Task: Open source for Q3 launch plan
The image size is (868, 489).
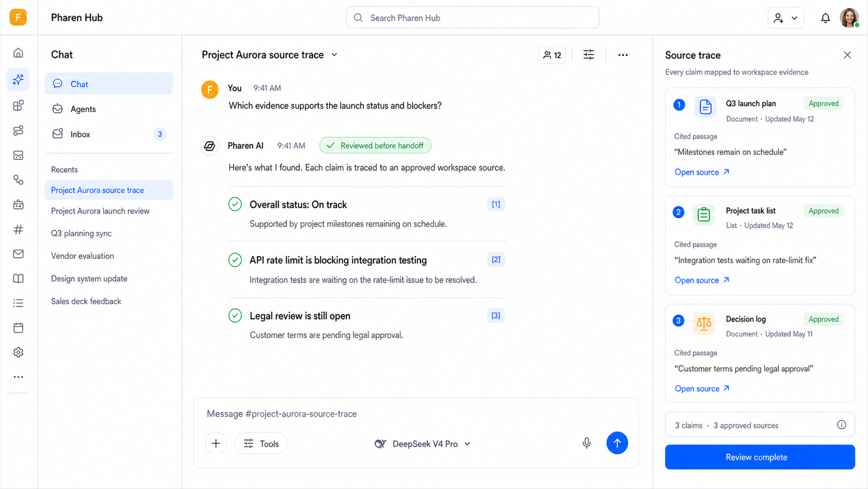Action: 702,172
